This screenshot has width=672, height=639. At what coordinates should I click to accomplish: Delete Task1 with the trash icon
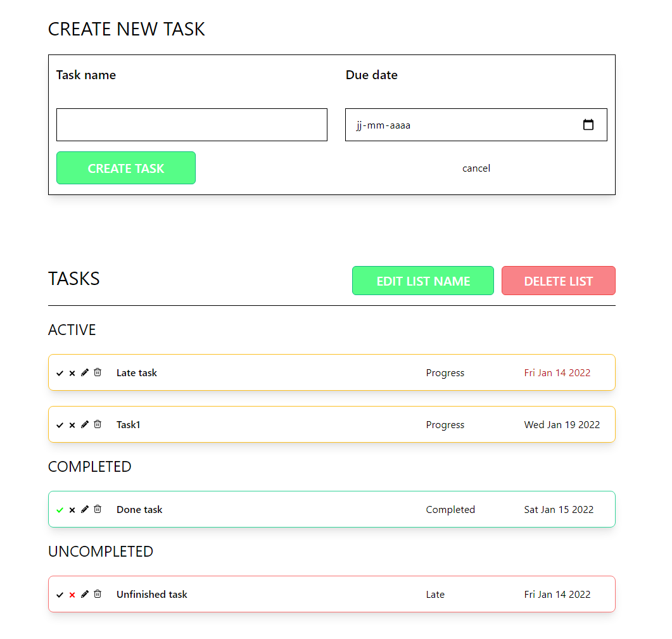(98, 424)
